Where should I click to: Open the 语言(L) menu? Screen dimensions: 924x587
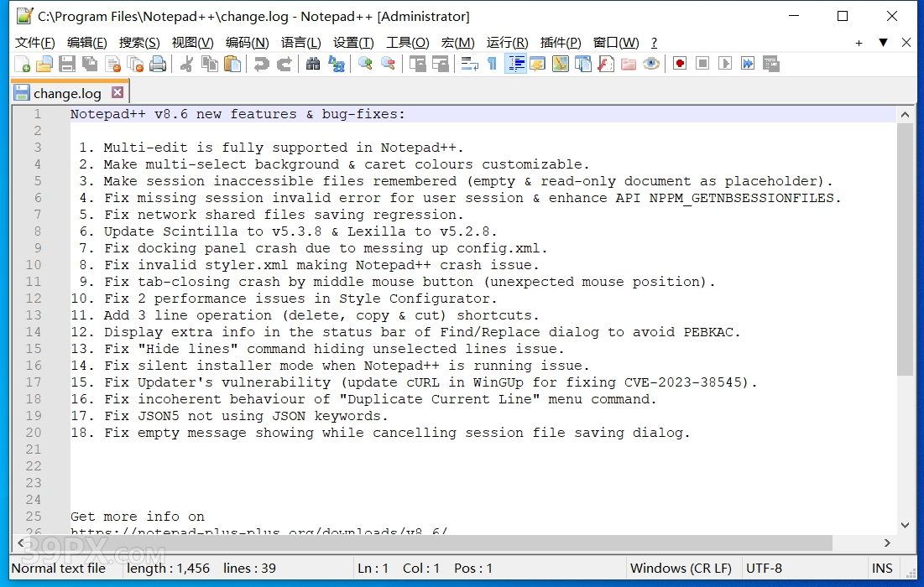click(x=302, y=43)
